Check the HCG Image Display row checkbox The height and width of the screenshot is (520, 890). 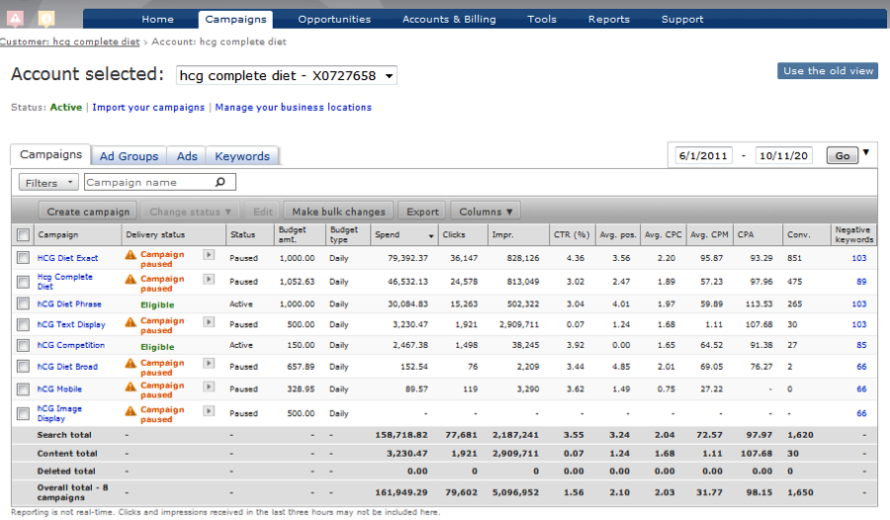pyautogui.click(x=23, y=413)
